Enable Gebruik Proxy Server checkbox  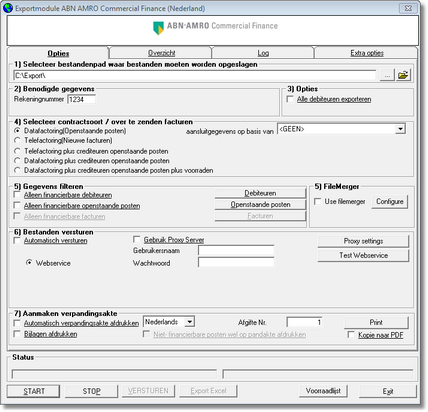pos(136,239)
